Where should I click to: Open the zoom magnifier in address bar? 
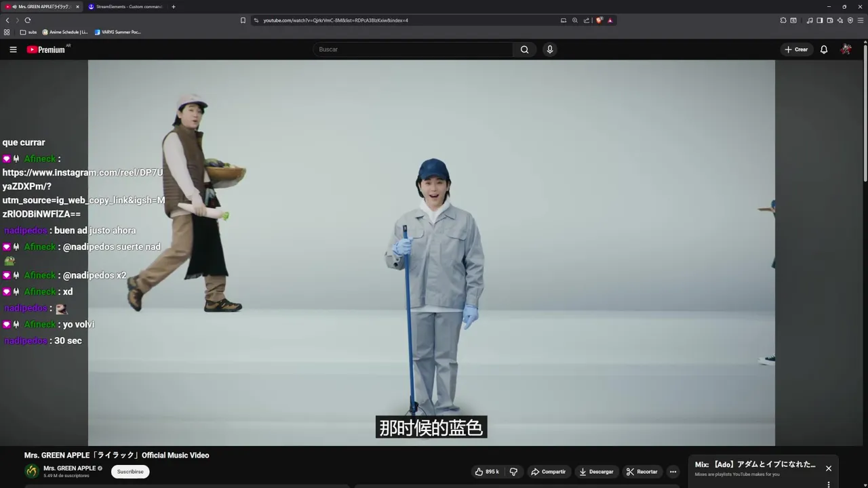(x=575, y=20)
